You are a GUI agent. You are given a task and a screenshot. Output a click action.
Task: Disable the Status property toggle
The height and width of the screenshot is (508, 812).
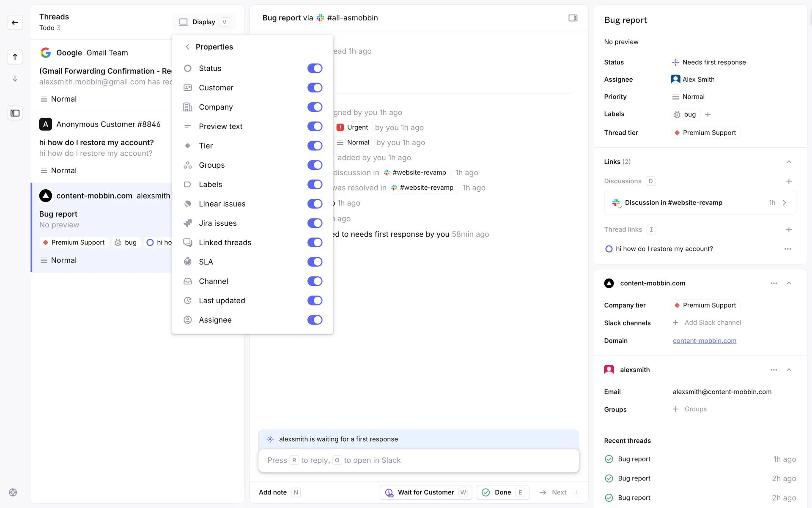315,68
